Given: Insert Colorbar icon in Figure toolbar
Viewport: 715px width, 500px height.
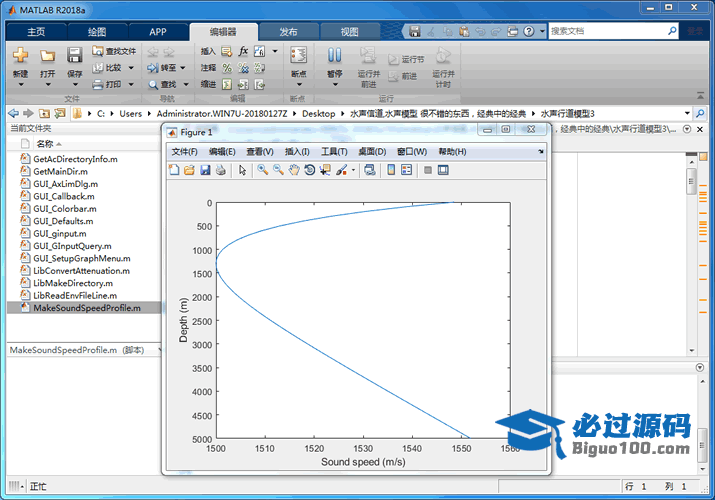Looking at the screenshot, I should (x=391, y=170).
